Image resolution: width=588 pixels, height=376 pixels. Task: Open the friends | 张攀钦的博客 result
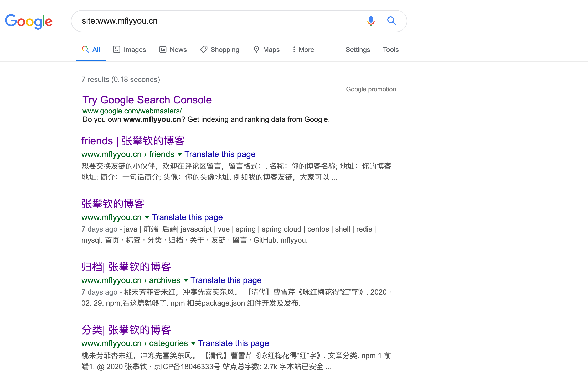(x=133, y=141)
